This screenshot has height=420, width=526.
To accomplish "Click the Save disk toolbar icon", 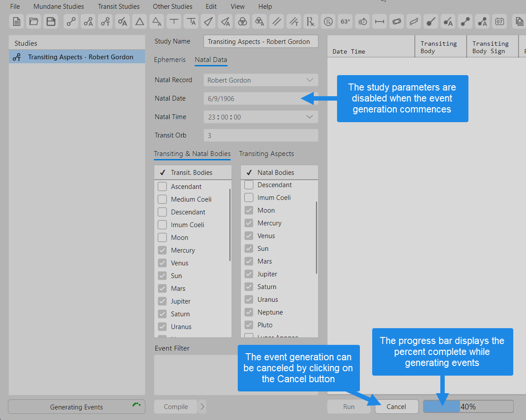I will pyautogui.click(x=51, y=21).
